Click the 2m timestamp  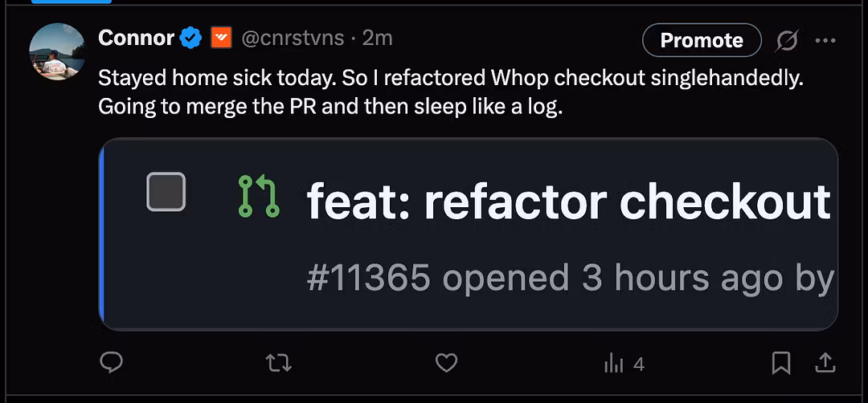point(378,38)
